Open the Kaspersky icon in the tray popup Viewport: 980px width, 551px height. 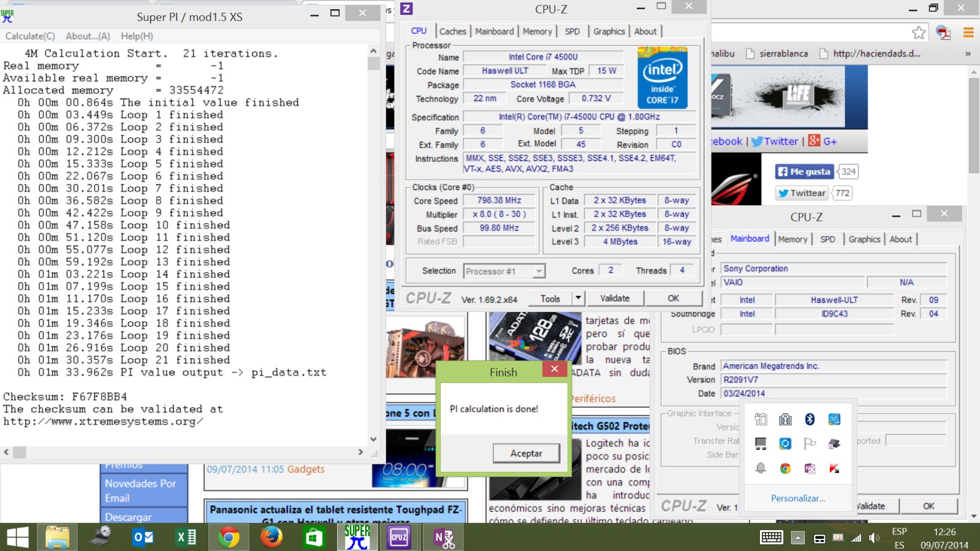click(x=834, y=468)
